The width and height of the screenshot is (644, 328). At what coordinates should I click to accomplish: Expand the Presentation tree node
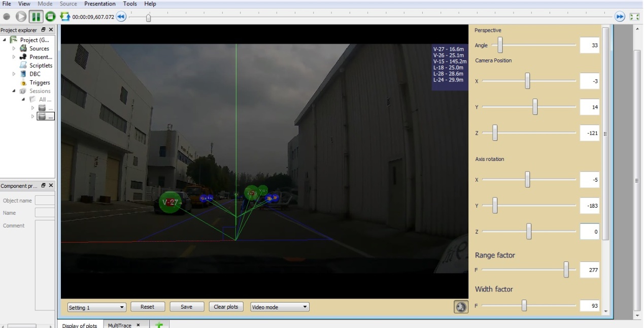coord(14,57)
